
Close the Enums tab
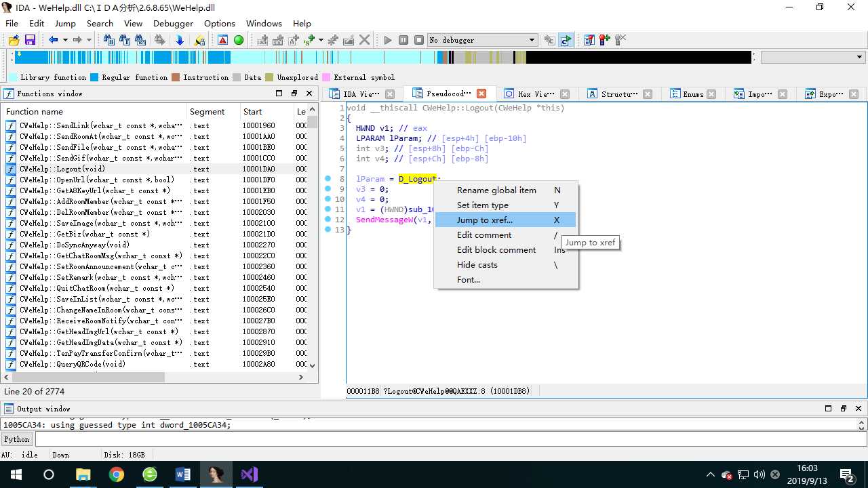pyautogui.click(x=711, y=94)
